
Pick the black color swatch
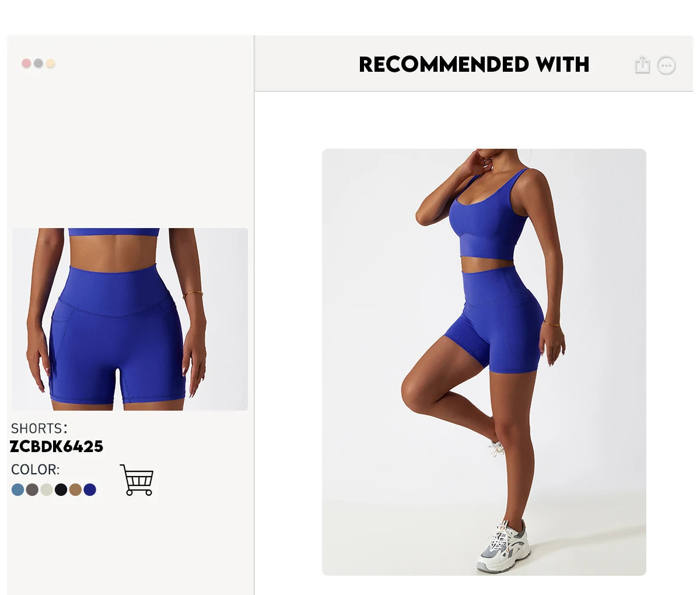pyautogui.click(x=61, y=489)
